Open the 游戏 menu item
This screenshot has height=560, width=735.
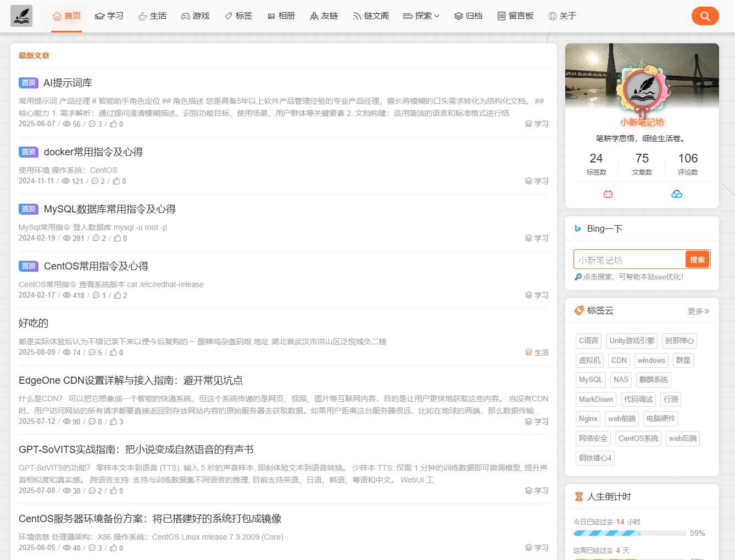(x=195, y=16)
